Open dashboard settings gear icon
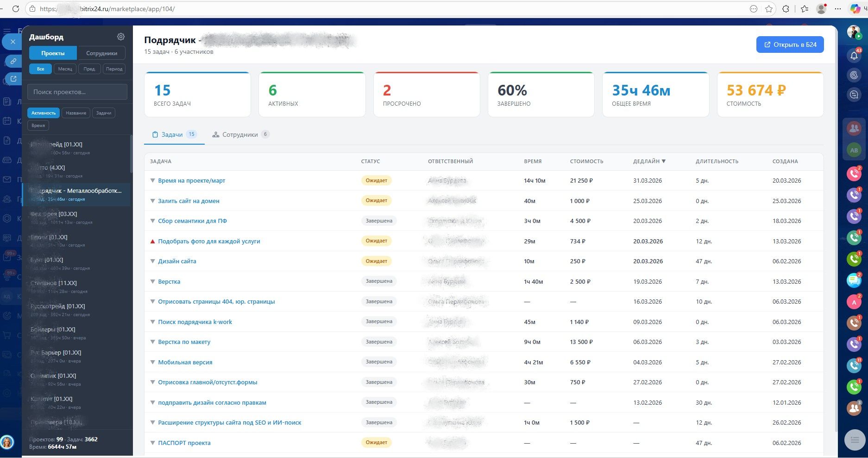Viewport: 868px width, 458px height. click(x=121, y=37)
